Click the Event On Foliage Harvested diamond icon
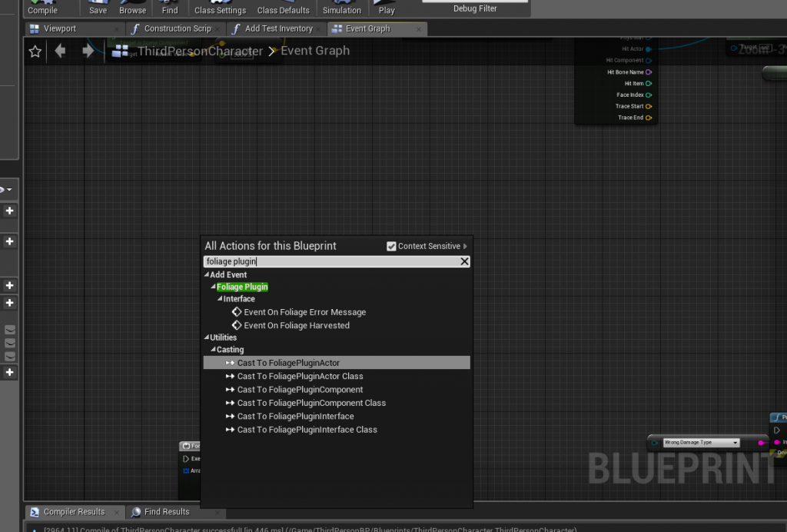The width and height of the screenshot is (787, 532). point(237,325)
